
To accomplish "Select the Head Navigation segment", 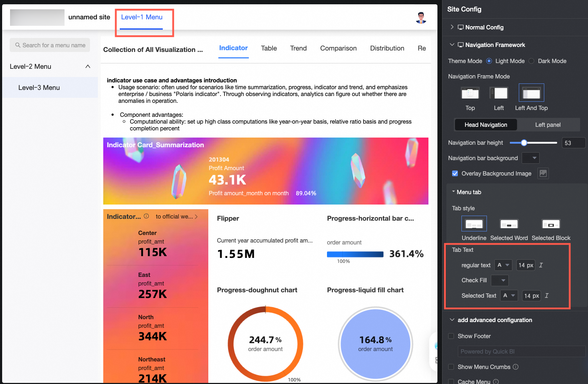I will [486, 125].
